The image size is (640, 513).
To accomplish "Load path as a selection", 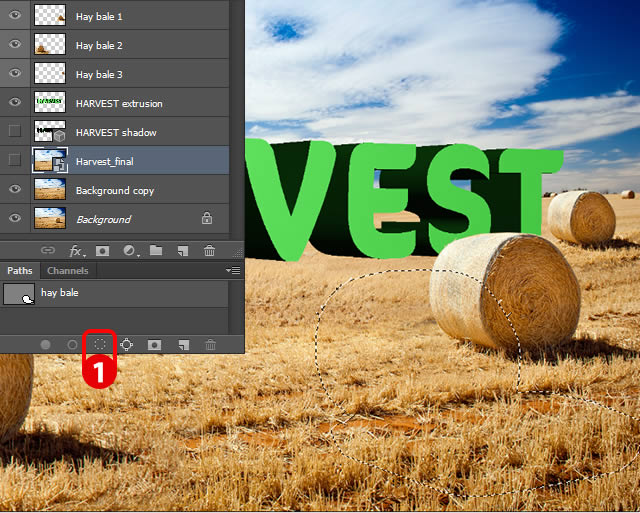I will tap(100, 344).
